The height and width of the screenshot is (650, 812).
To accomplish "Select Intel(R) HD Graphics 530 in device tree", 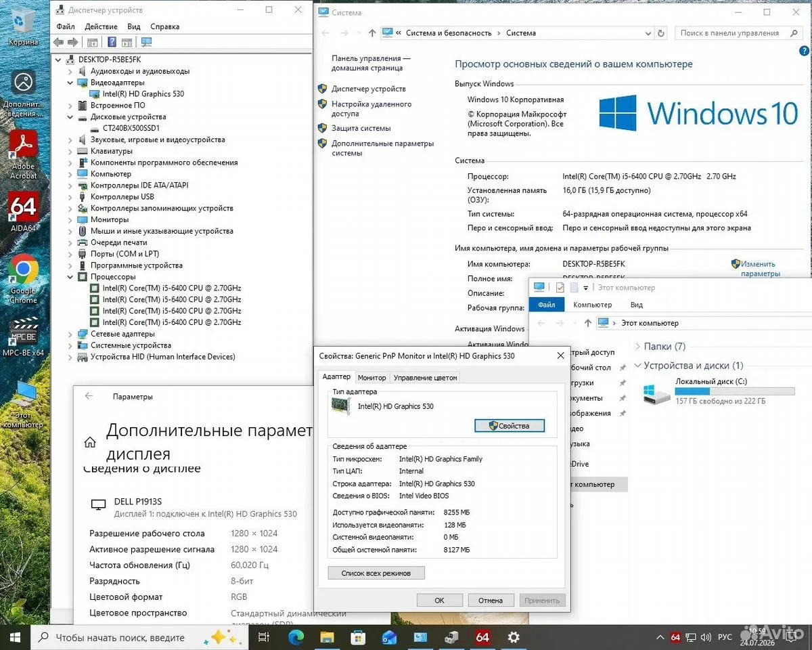I will (143, 94).
